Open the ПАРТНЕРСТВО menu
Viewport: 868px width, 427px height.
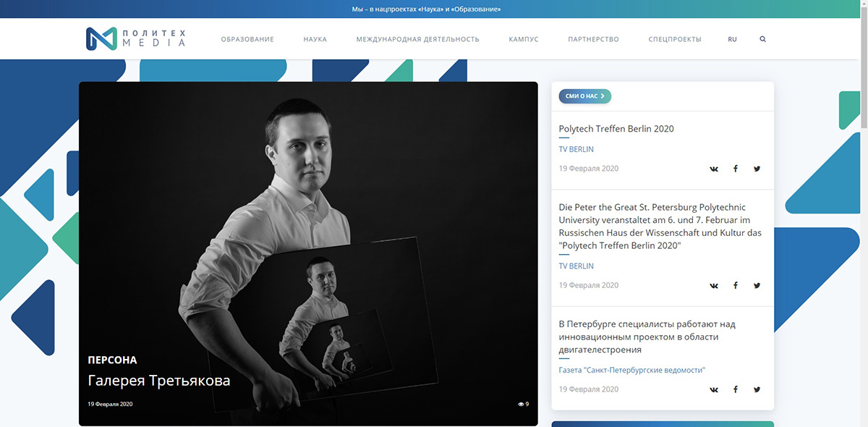pyautogui.click(x=593, y=39)
